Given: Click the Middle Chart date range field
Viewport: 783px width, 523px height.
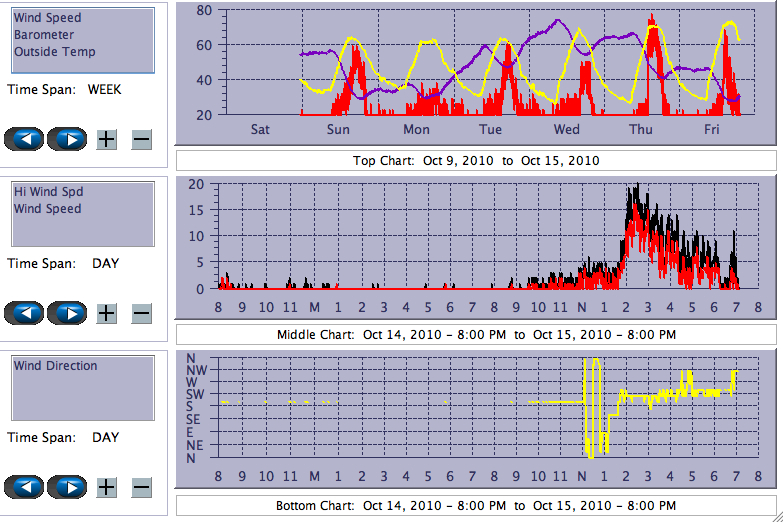Looking at the screenshot, I should (476, 334).
